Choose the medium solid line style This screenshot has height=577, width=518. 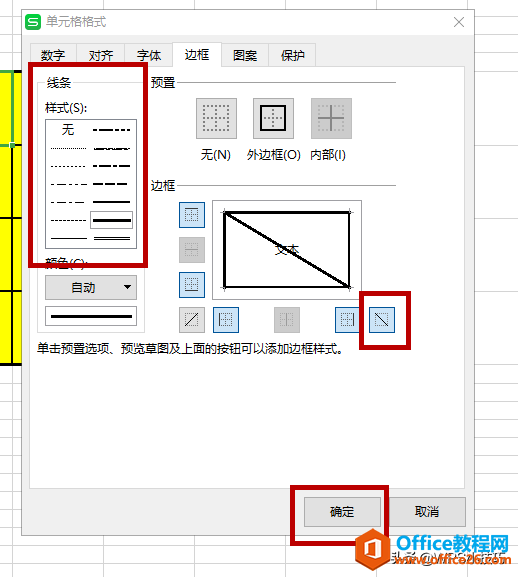pos(111,202)
